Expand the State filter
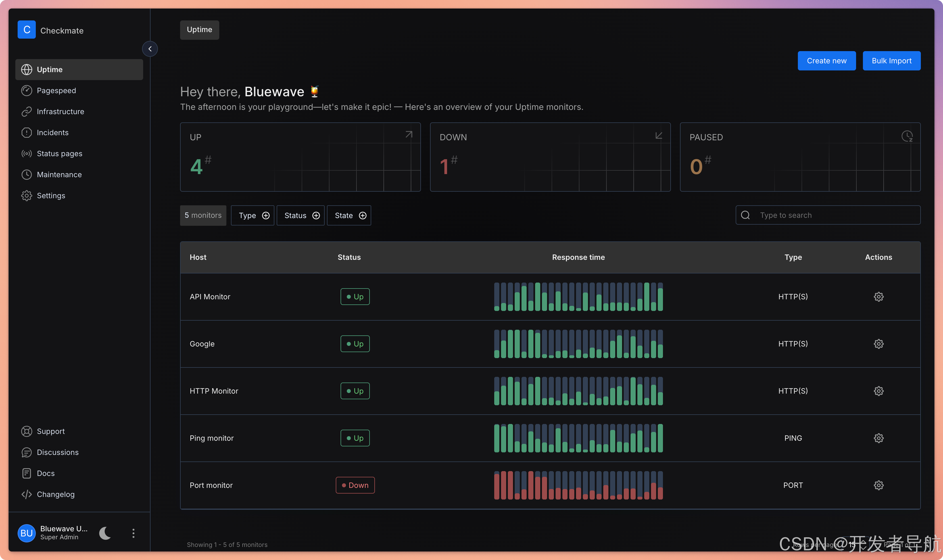This screenshot has width=943, height=560. [x=349, y=216]
